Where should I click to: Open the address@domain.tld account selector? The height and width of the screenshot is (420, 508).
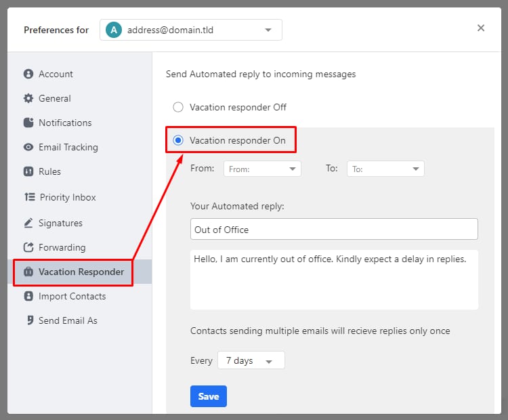click(x=191, y=30)
